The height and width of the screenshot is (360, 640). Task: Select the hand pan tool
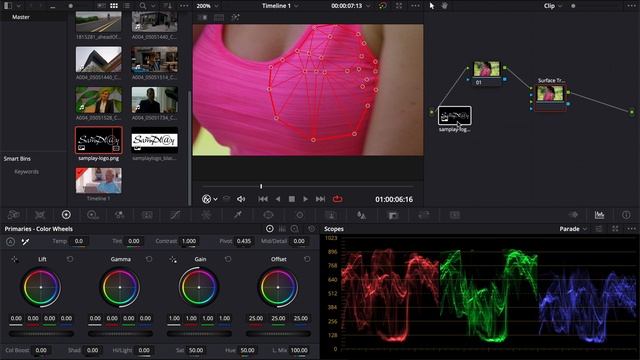[x=444, y=6]
